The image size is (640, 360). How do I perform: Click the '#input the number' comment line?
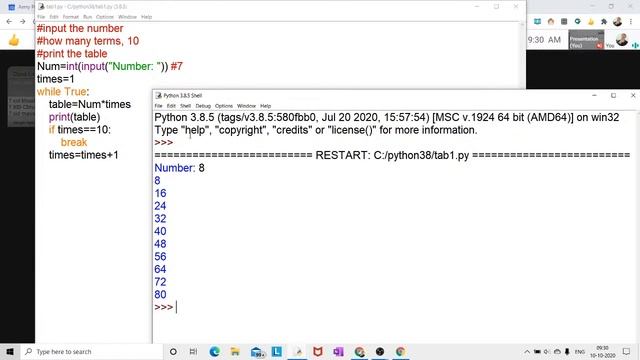coord(80,28)
